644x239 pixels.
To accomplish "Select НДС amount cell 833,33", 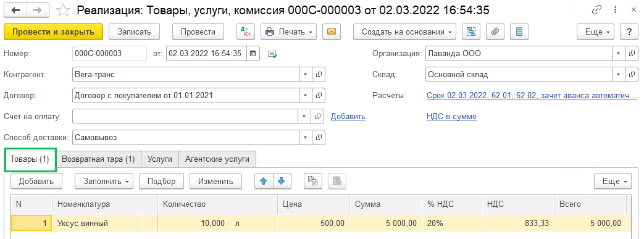I will click(517, 224).
